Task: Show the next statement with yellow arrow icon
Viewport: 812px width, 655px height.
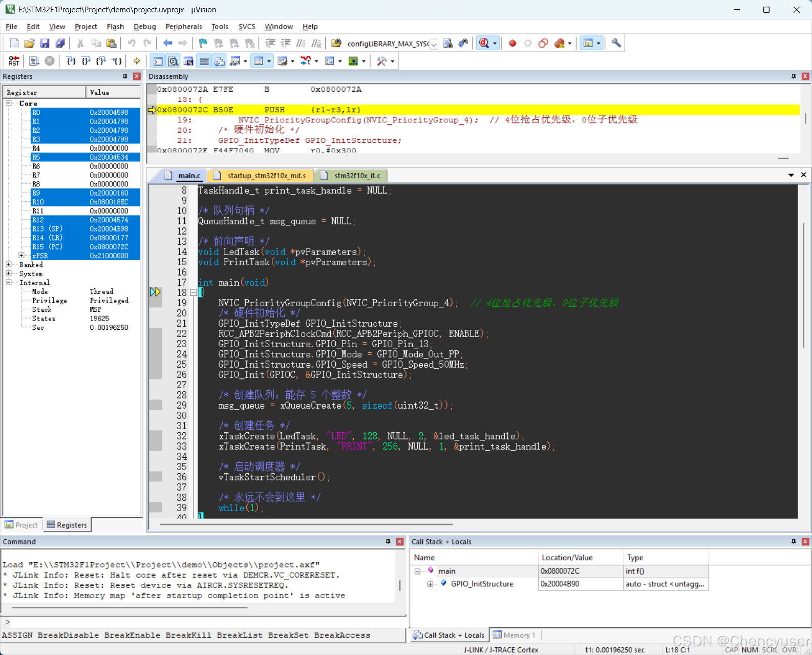Action: 137,61
